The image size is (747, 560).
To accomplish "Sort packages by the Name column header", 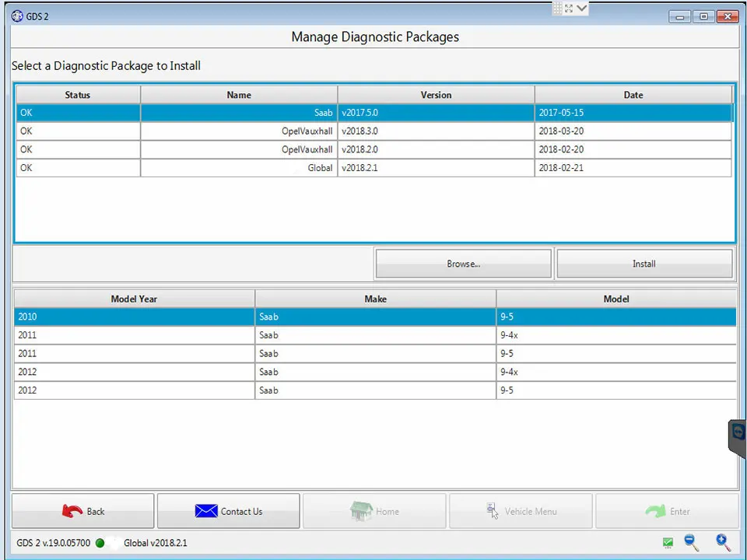I will 239,95.
